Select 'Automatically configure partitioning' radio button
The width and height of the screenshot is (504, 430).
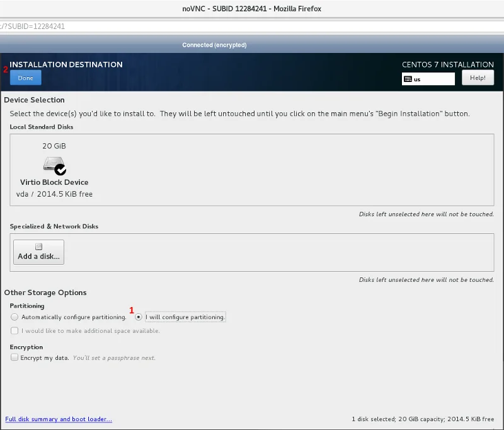(14, 317)
